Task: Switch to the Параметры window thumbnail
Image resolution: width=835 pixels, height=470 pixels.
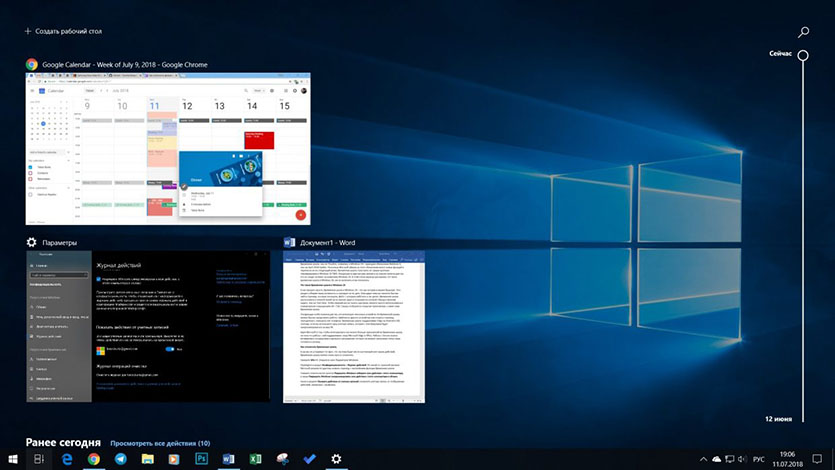Action: [x=148, y=327]
